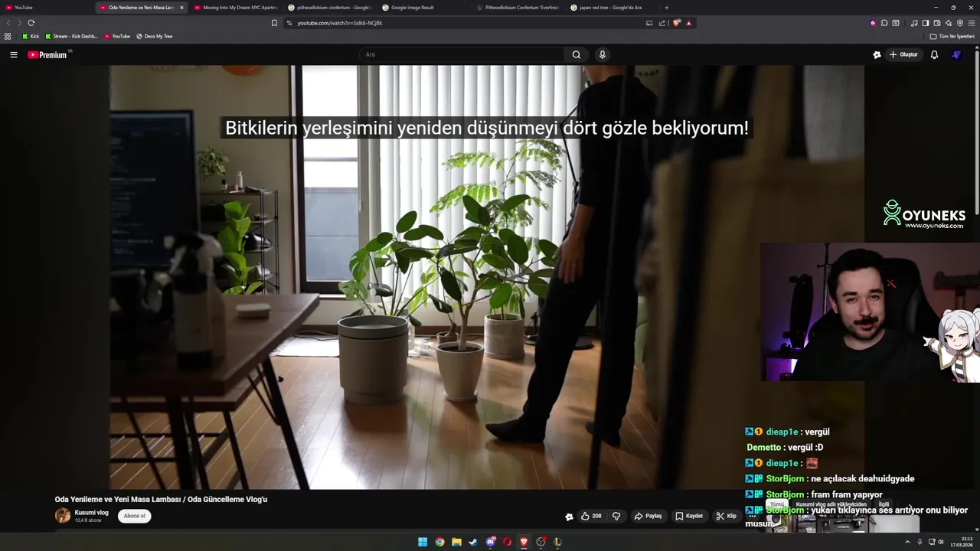This screenshot has width=980, height=551.
Task: Open Opera from the taskbar
Action: [507, 542]
